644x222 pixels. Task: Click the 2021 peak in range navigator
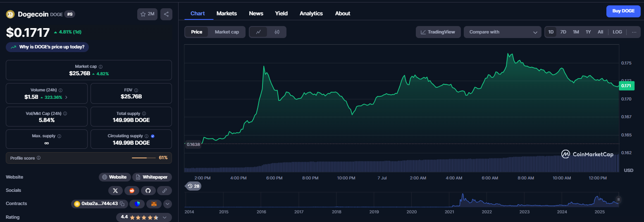coord(463,194)
